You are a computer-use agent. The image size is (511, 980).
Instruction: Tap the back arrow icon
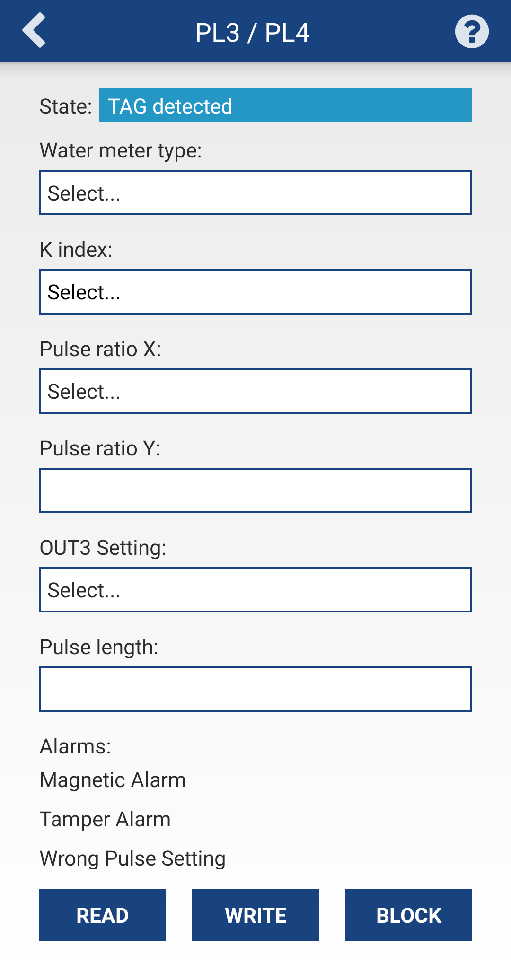pyautogui.click(x=34, y=31)
